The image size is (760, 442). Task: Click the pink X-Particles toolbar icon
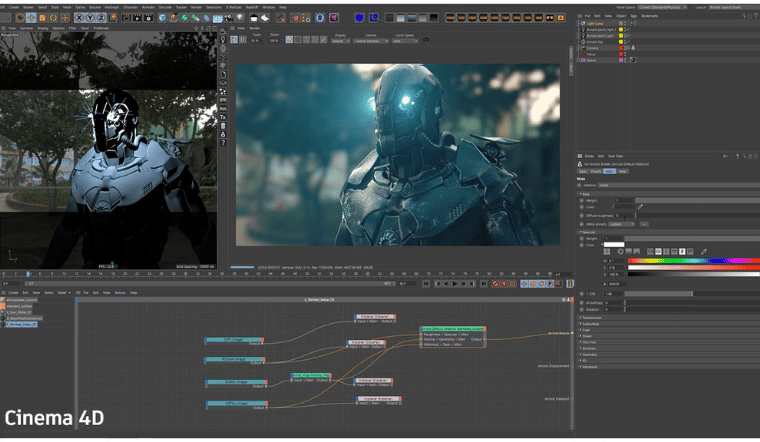click(334, 18)
